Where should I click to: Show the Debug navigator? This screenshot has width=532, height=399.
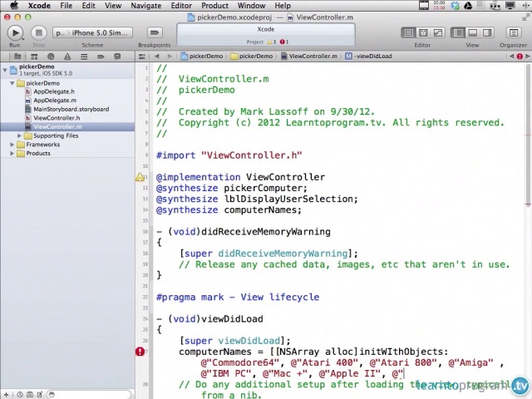click(x=84, y=57)
